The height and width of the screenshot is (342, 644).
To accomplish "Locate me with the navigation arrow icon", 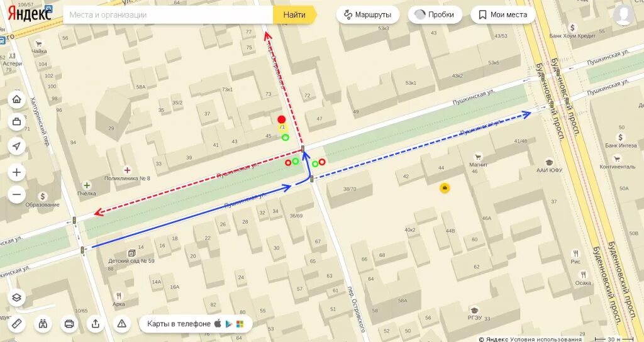I will 17,146.
